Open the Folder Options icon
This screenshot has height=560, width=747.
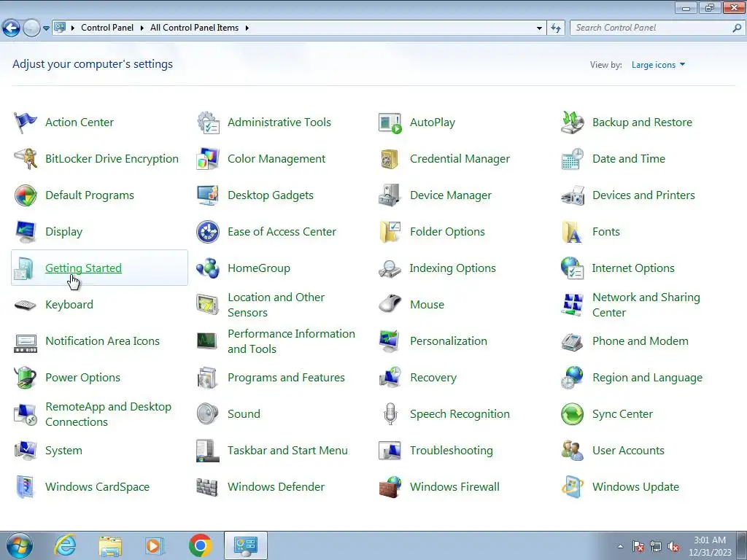click(x=390, y=232)
